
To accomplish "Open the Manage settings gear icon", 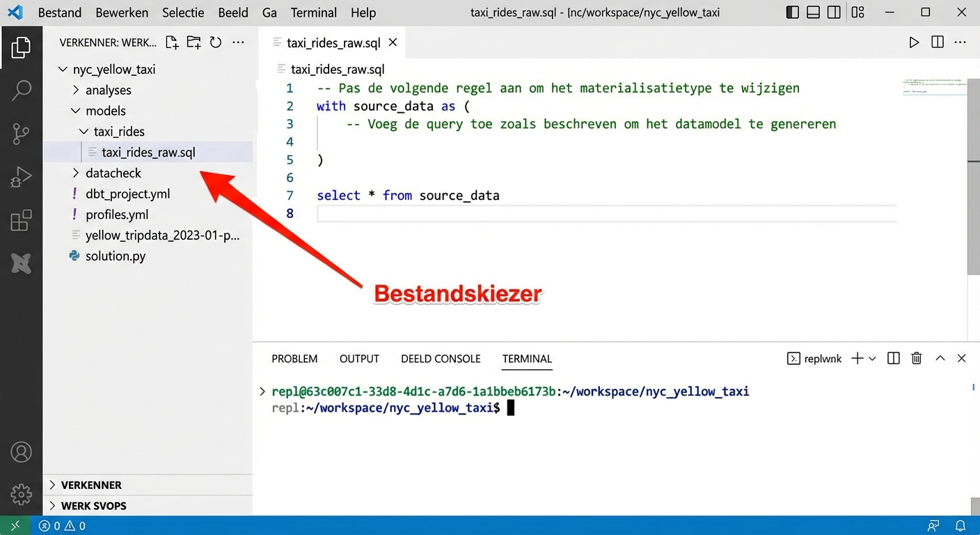I will pyautogui.click(x=22, y=495).
